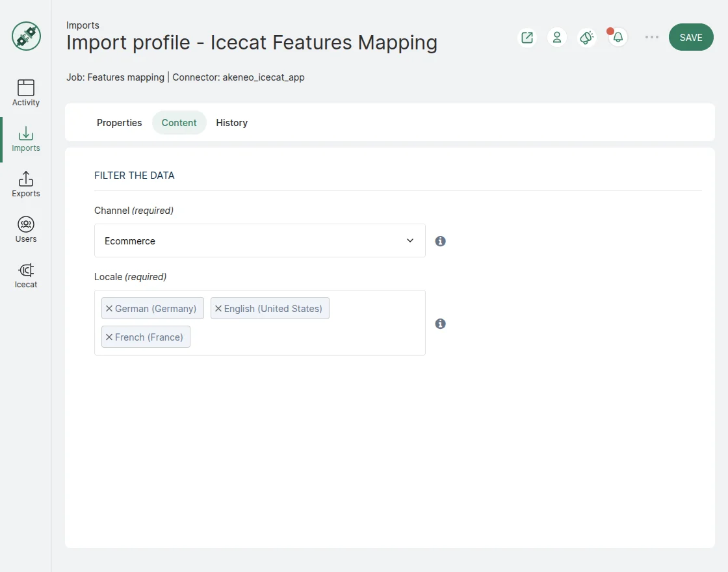The image size is (728, 572).
Task: Open the external link icon in the header
Action: (526, 37)
